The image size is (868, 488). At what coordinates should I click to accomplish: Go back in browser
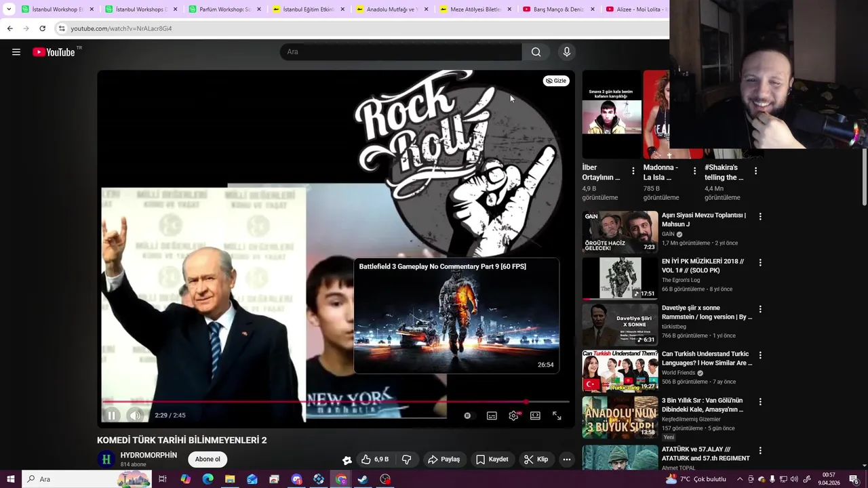pyautogui.click(x=9, y=28)
